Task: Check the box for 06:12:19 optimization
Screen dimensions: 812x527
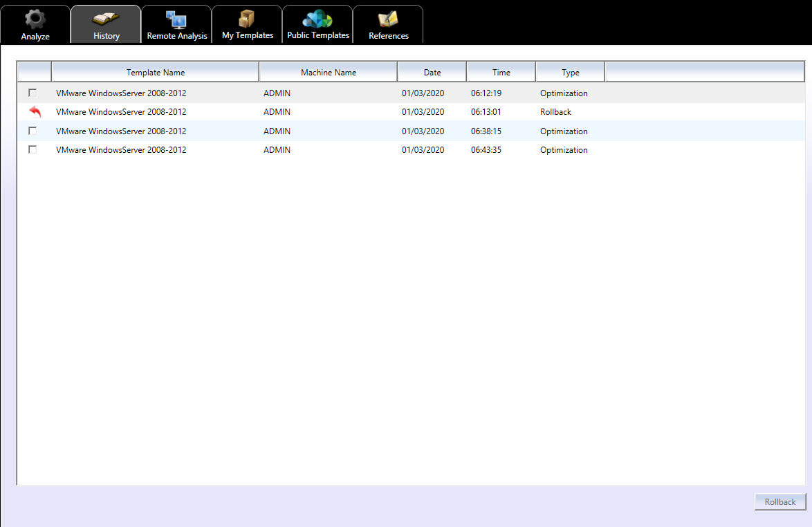Action: click(33, 93)
